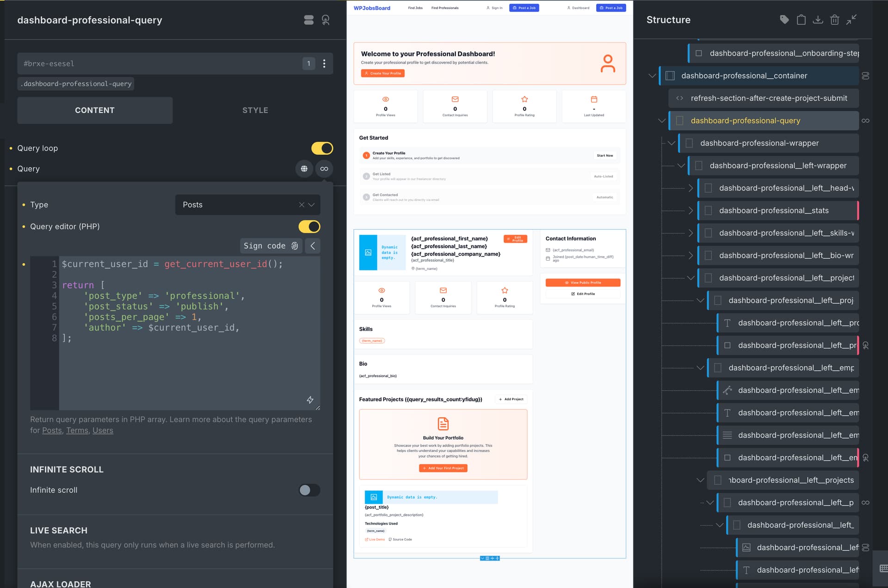Click the fingerprint icon on Sign code

[295, 246]
